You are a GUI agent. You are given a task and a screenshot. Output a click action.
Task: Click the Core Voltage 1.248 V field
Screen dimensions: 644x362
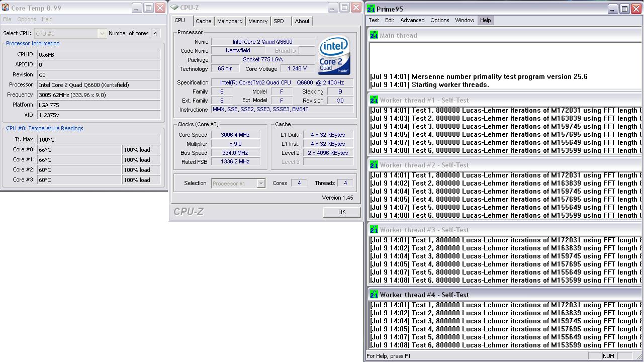pyautogui.click(x=297, y=68)
